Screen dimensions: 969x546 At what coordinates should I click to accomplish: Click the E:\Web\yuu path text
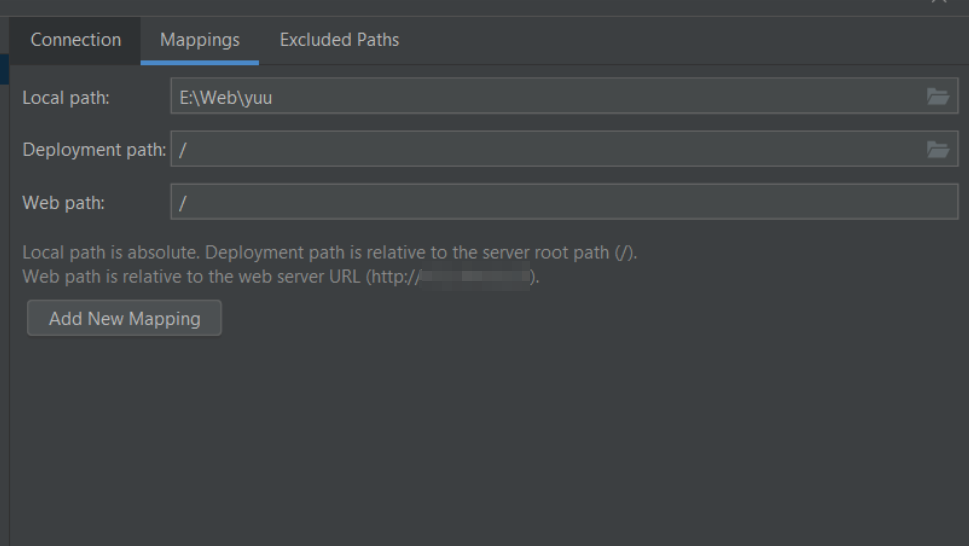225,97
